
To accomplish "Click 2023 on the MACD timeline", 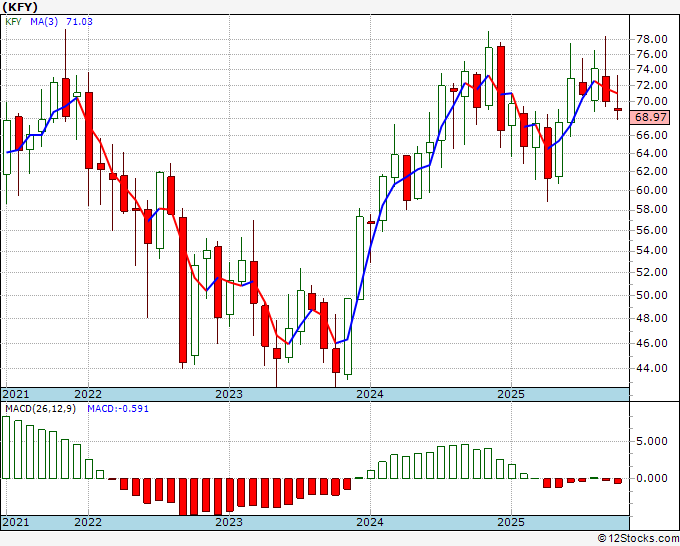I will click(x=229, y=522).
